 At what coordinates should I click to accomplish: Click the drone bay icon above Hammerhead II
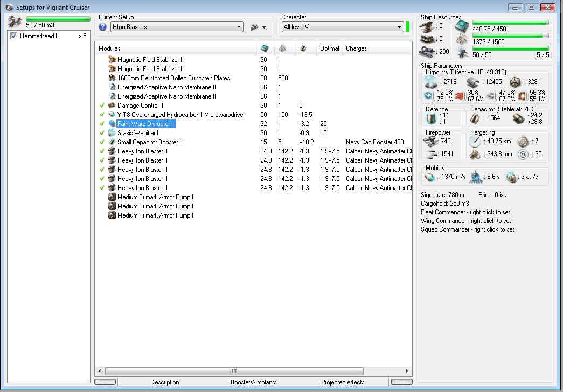pyautogui.click(x=15, y=22)
